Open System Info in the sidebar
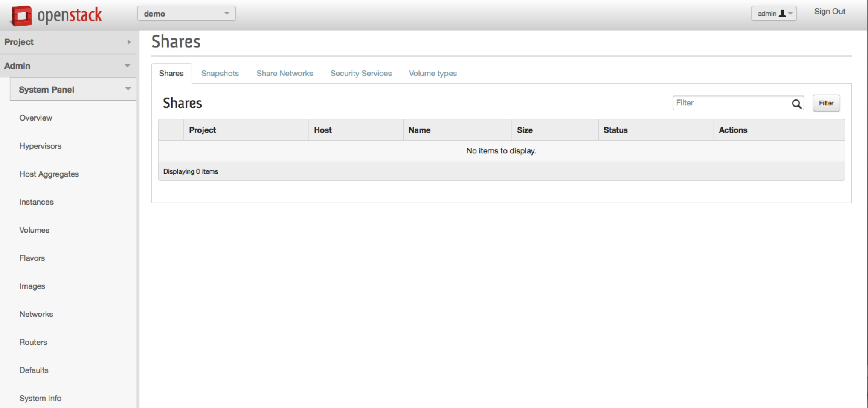 [x=41, y=398]
